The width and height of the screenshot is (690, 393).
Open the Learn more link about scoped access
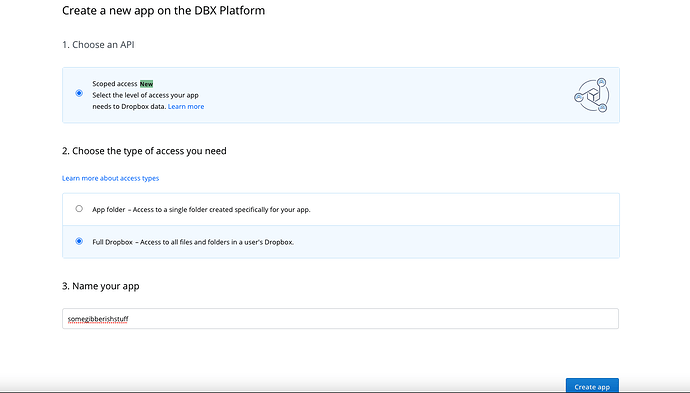[x=186, y=107]
